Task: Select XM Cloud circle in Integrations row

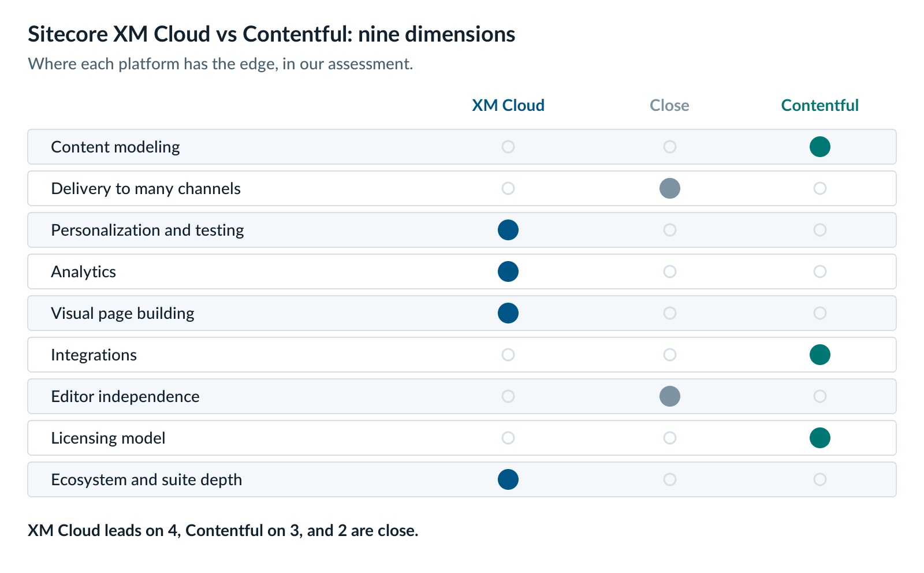Action: pyautogui.click(x=508, y=355)
